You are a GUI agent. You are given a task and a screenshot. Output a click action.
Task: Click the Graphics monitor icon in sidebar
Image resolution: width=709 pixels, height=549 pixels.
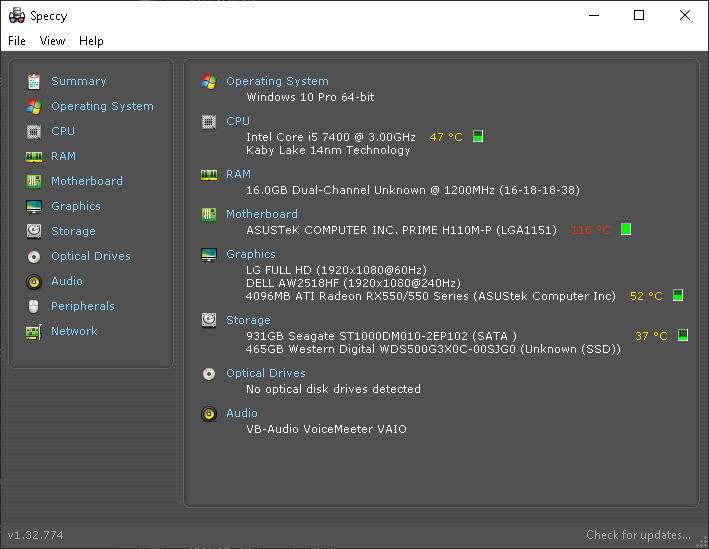click(x=34, y=207)
